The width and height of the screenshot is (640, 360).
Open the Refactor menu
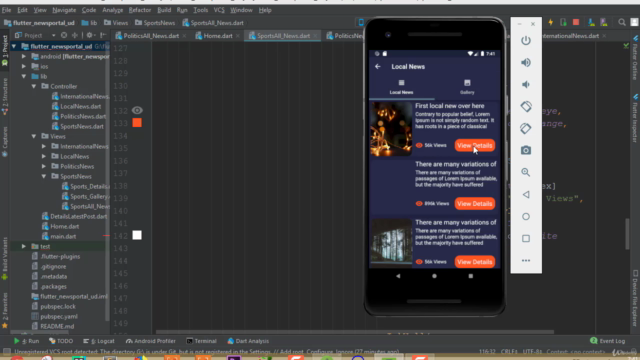point(140,10)
